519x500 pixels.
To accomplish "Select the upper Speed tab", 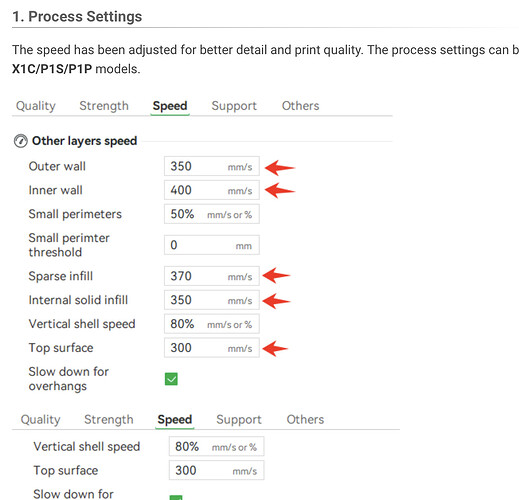I will tap(170, 106).
